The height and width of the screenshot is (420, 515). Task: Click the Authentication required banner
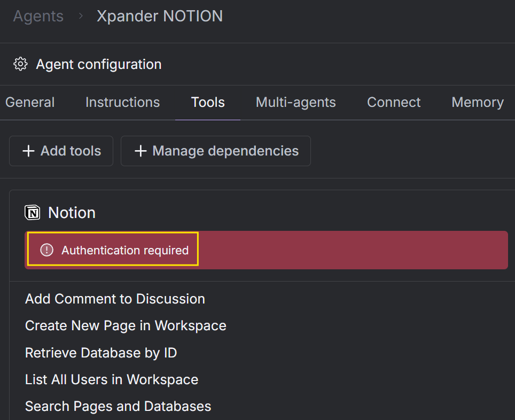[x=267, y=250]
